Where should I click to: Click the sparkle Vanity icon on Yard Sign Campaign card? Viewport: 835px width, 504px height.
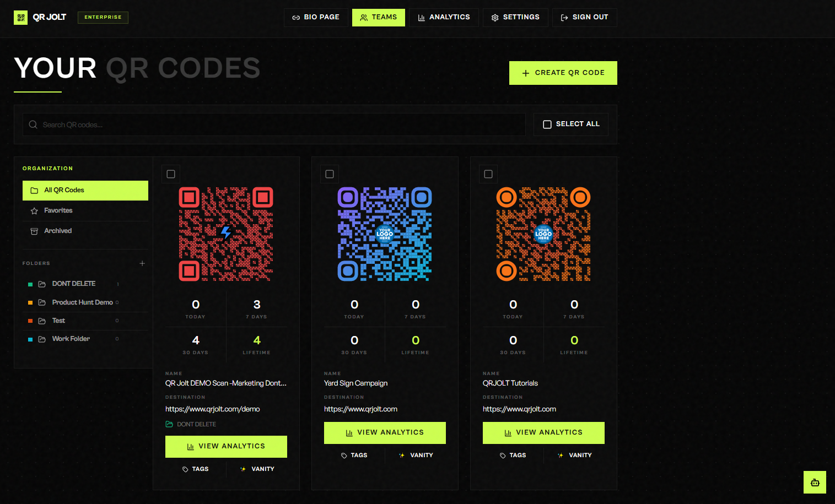pos(402,456)
